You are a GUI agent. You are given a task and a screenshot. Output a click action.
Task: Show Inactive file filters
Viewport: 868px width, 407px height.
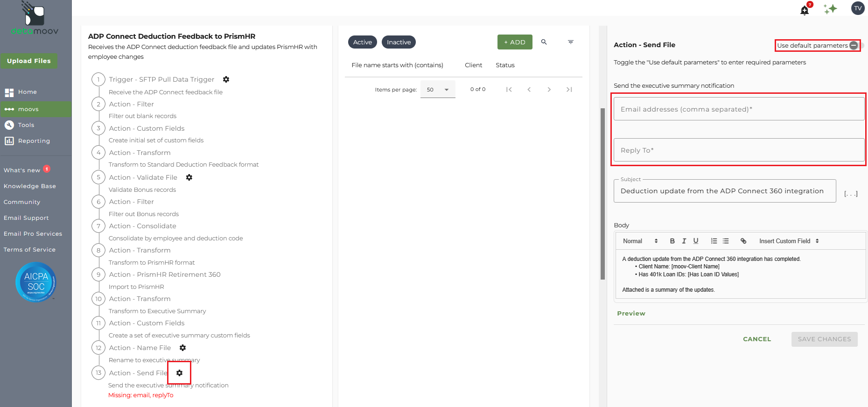tap(399, 42)
